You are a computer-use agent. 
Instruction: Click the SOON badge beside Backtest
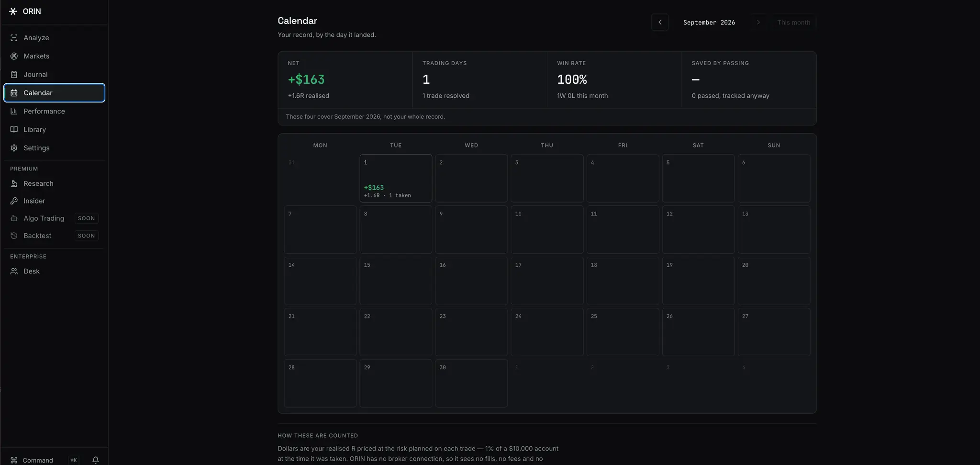pyautogui.click(x=87, y=236)
